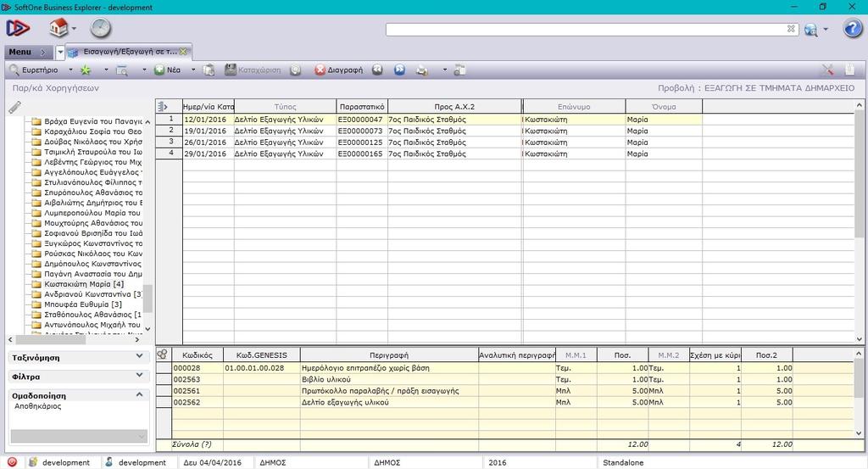Click Αποθηκάριος grouping entry
Image resolution: width=868 pixels, height=469 pixels.
[x=37, y=406]
